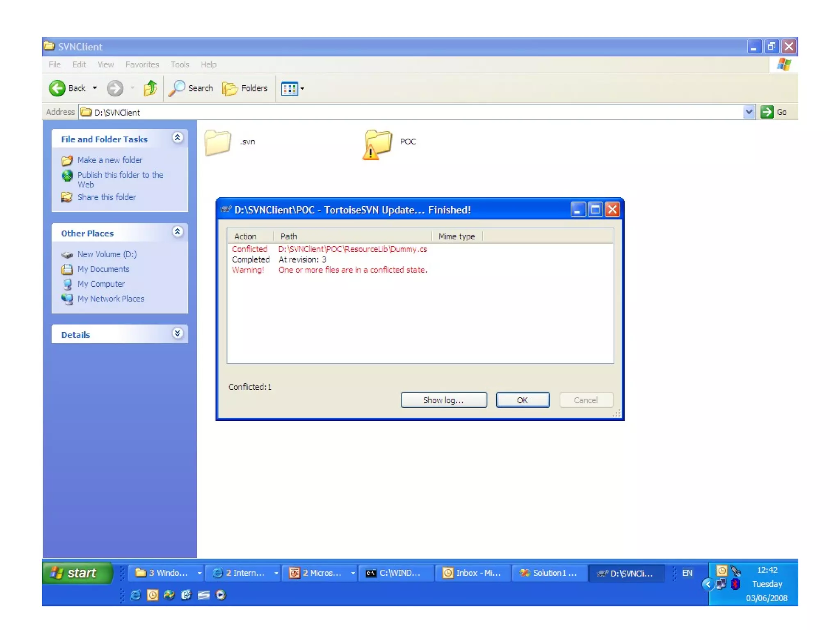The width and height of the screenshot is (840, 630).
Task: Open Internet Explorer from quick launch
Action: click(x=135, y=595)
